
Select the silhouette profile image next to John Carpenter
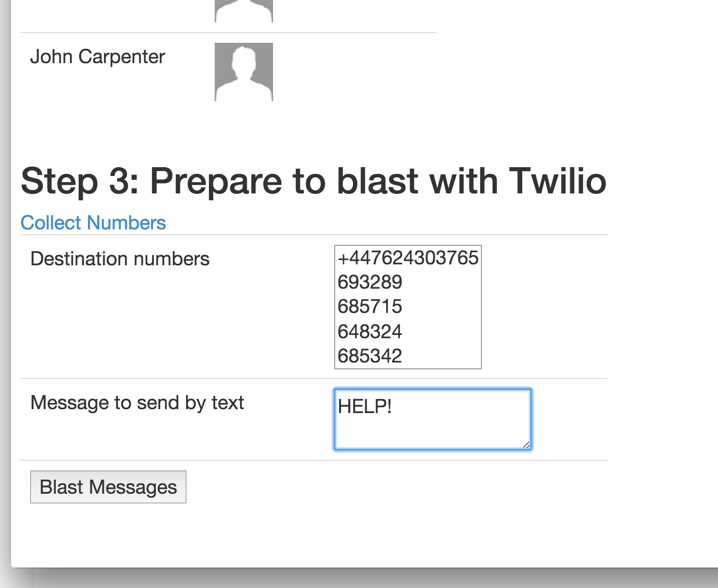point(243,71)
